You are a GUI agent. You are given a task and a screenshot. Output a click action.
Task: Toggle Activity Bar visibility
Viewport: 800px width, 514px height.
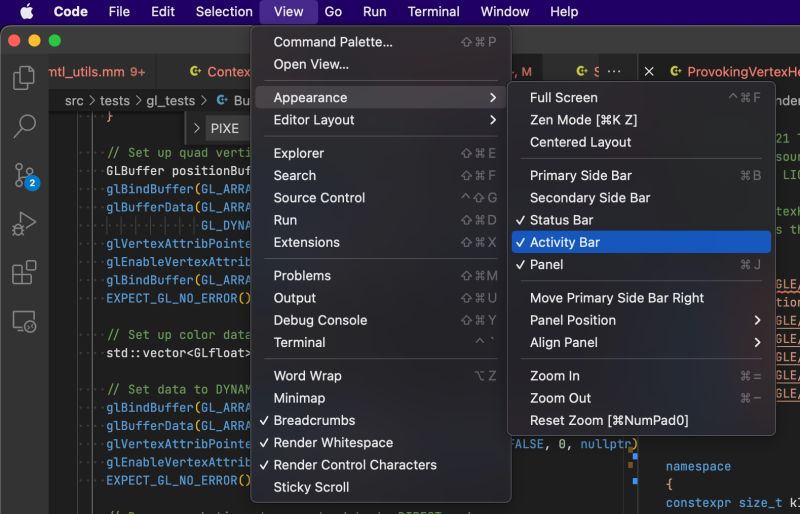point(641,242)
